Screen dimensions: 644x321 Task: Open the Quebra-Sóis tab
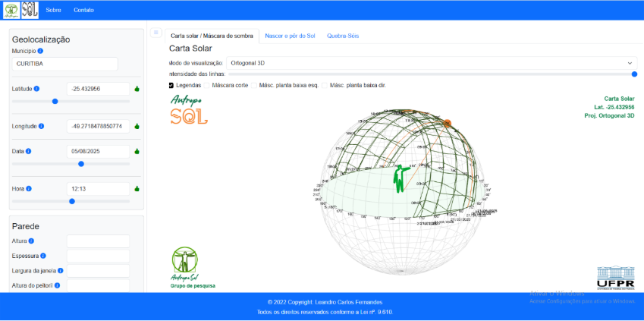tap(343, 36)
